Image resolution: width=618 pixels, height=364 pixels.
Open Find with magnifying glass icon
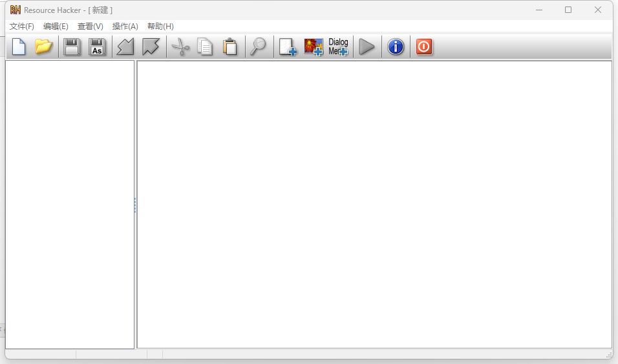tap(259, 47)
